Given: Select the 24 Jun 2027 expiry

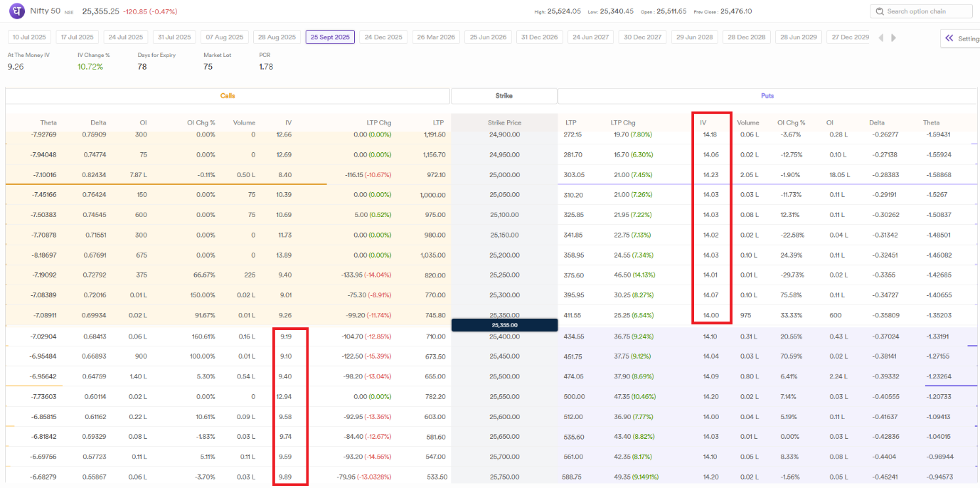Looking at the screenshot, I should tap(591, 37).
